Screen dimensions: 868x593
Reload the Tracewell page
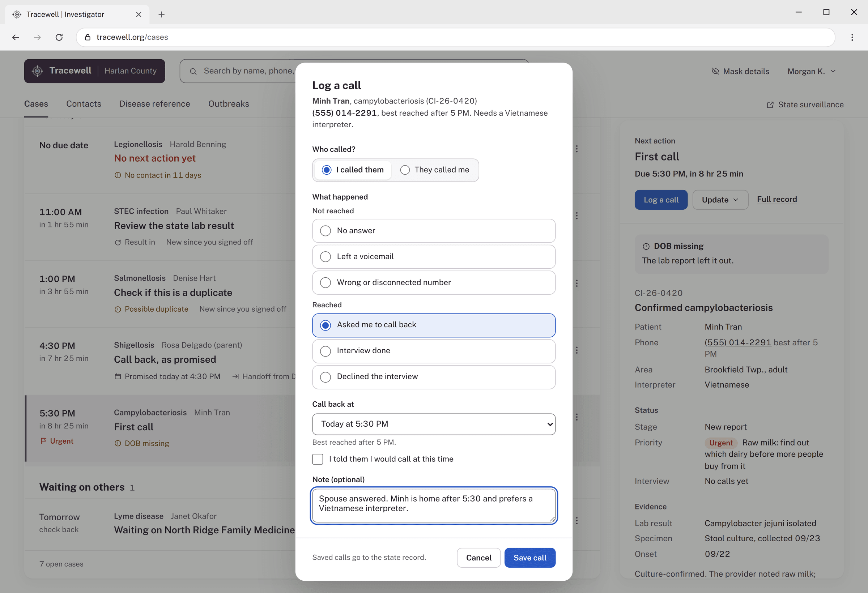[59, 37]
